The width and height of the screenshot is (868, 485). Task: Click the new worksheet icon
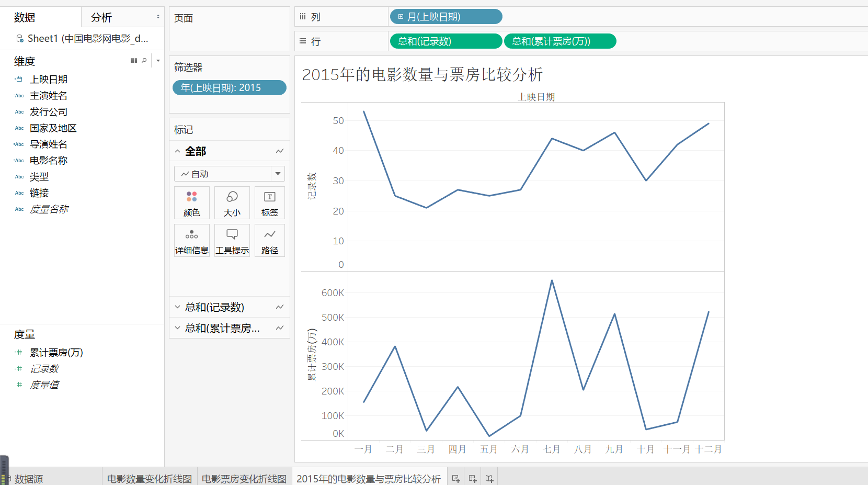point(456,479)
